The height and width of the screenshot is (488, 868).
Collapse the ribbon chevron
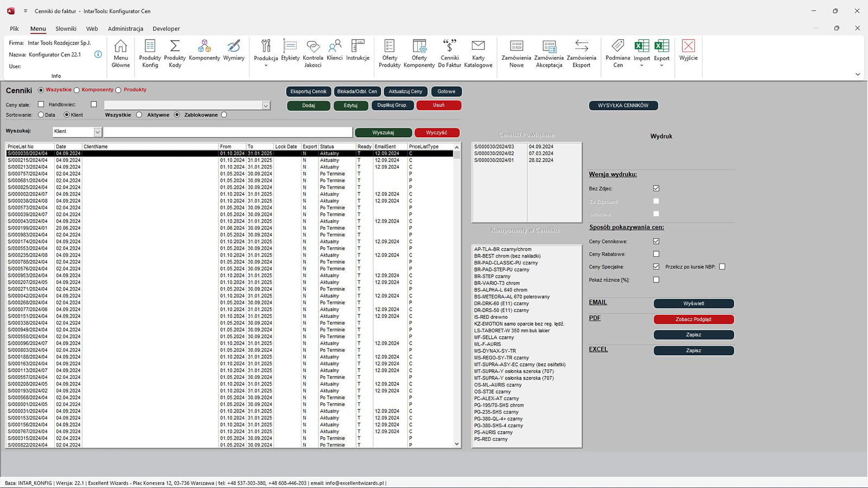click(x=858, y=74)
